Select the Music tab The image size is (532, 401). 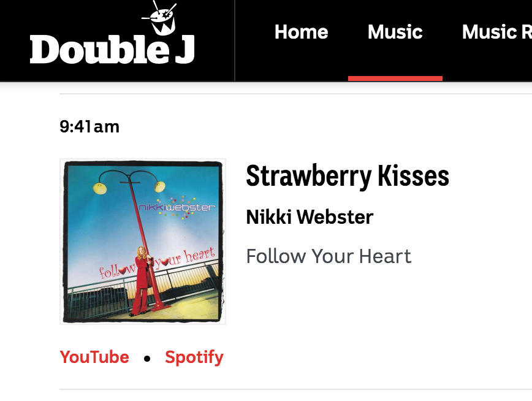click(x=395, y=32)
